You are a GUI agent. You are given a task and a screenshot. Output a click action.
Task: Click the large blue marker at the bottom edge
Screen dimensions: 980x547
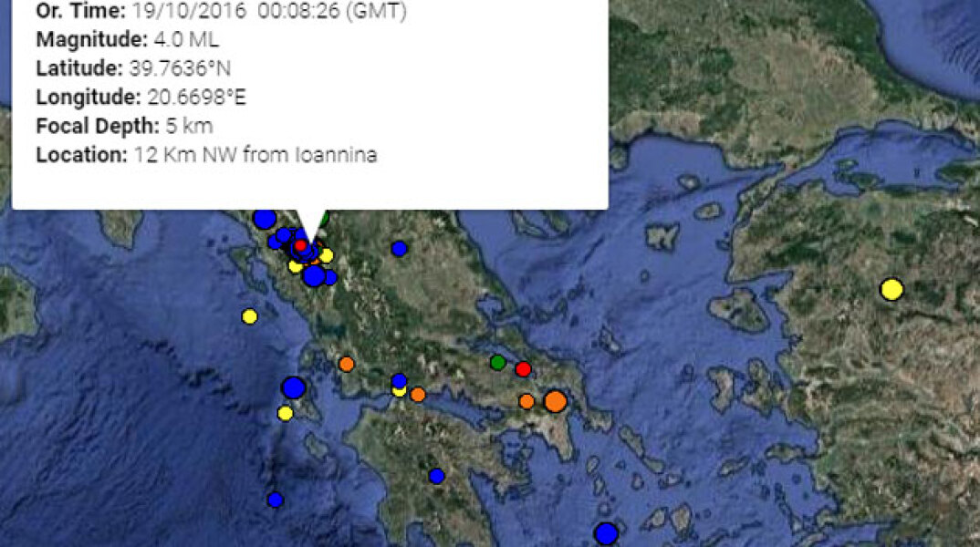(x=606, y=533)
